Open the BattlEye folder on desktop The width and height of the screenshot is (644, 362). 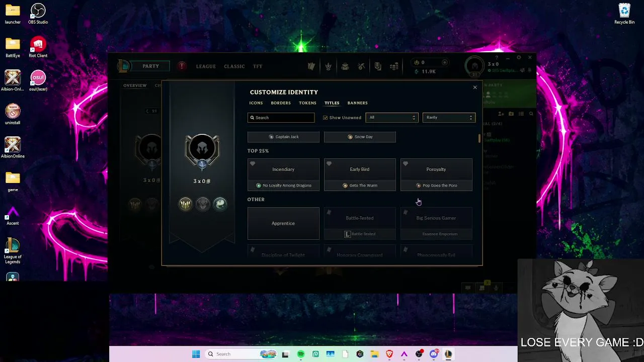point(13,48)
